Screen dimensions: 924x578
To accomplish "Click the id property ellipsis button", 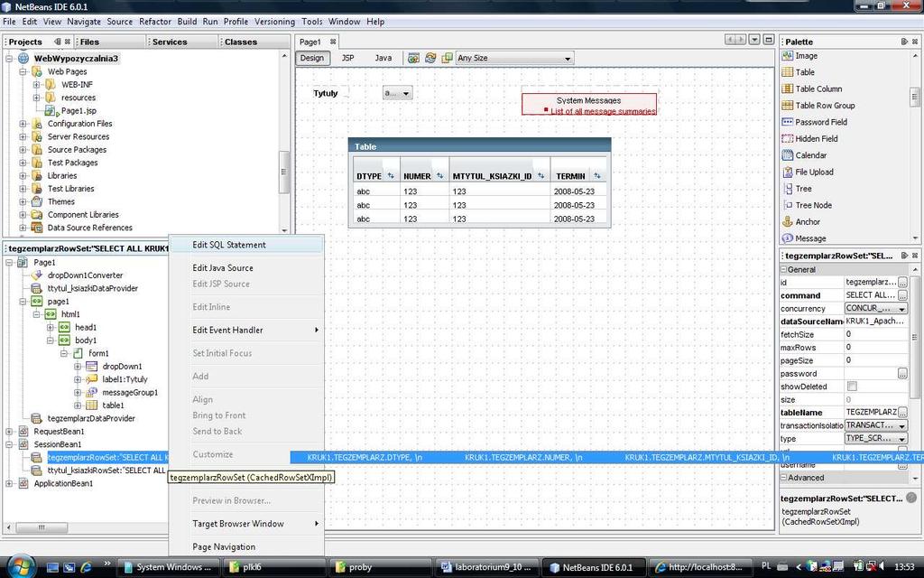I will [x=902, y=283].
